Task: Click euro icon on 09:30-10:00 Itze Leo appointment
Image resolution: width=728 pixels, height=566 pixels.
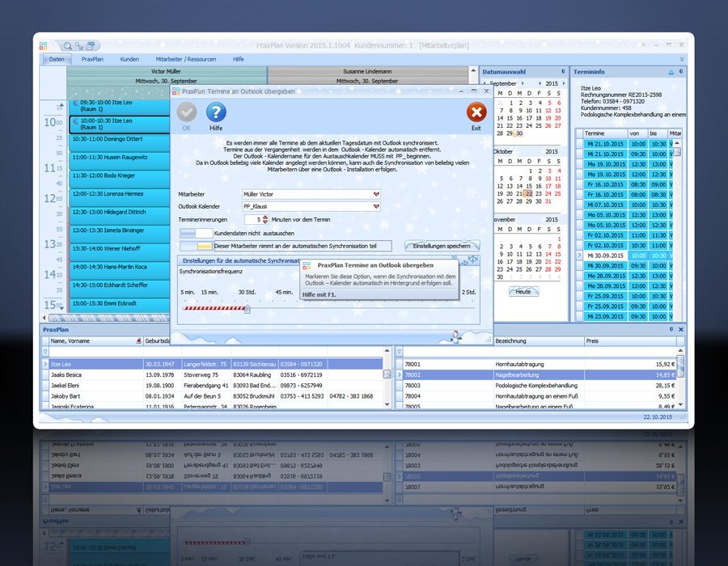Action: 76,103
